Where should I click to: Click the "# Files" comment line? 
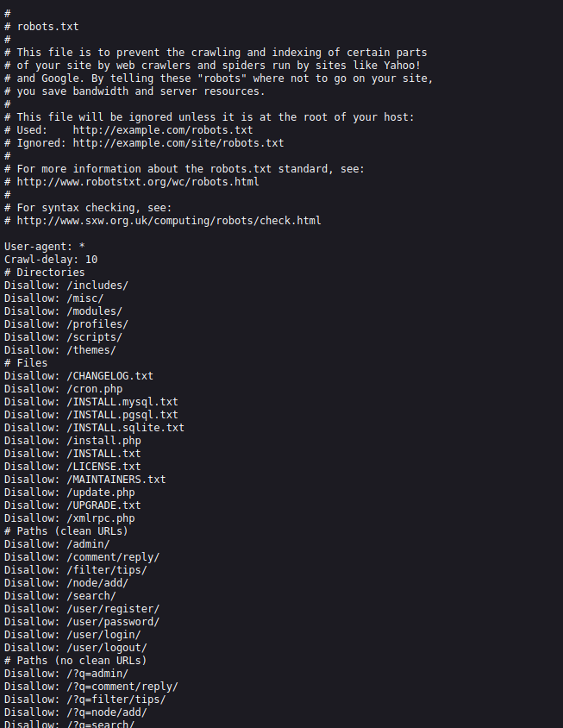point(26,363)
